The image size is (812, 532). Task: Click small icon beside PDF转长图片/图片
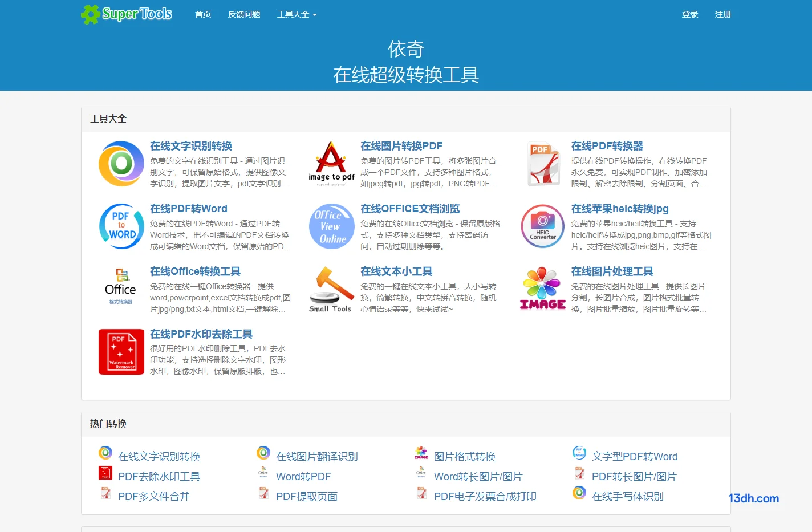579,473
